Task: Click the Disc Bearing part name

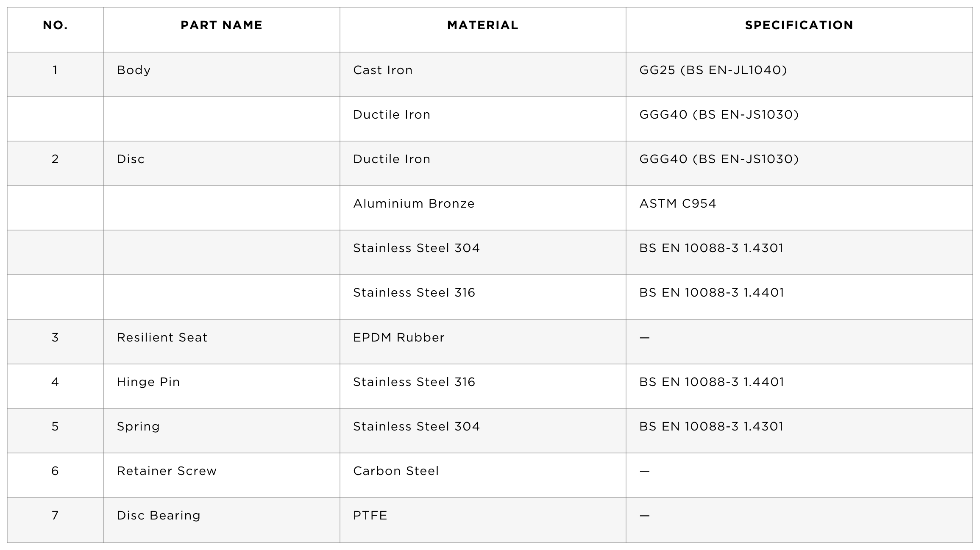Action: pos(159,516)
